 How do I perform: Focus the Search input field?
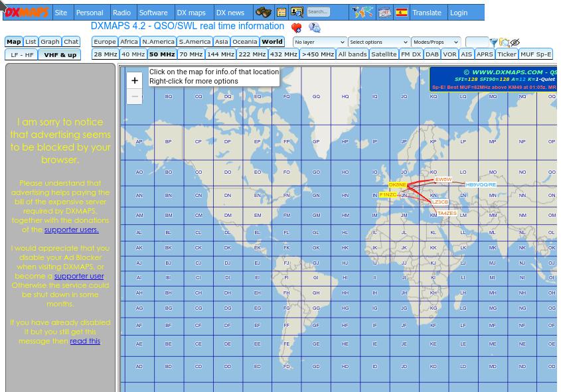click(x=318, y=12)
